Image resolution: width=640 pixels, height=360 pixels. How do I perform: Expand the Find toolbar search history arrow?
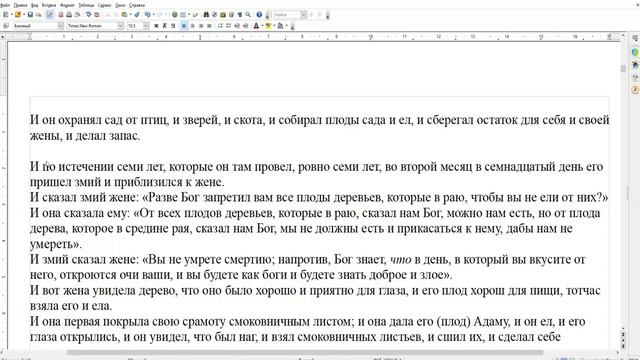point(304,15)
